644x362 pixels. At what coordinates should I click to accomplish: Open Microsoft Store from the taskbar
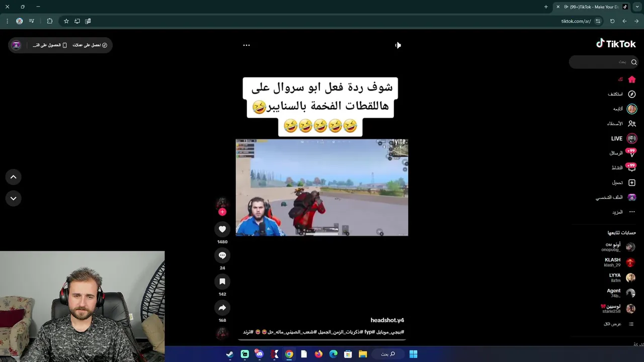click(x=348, y=354)
